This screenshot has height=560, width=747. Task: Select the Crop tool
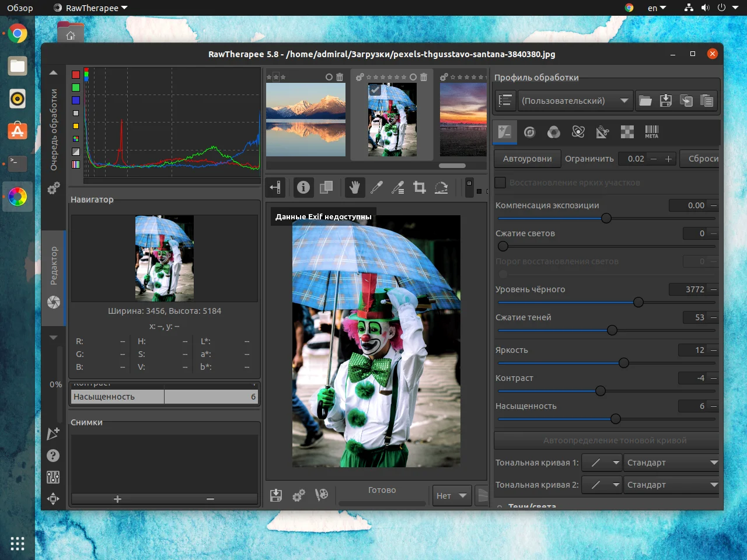coord(420,187)
